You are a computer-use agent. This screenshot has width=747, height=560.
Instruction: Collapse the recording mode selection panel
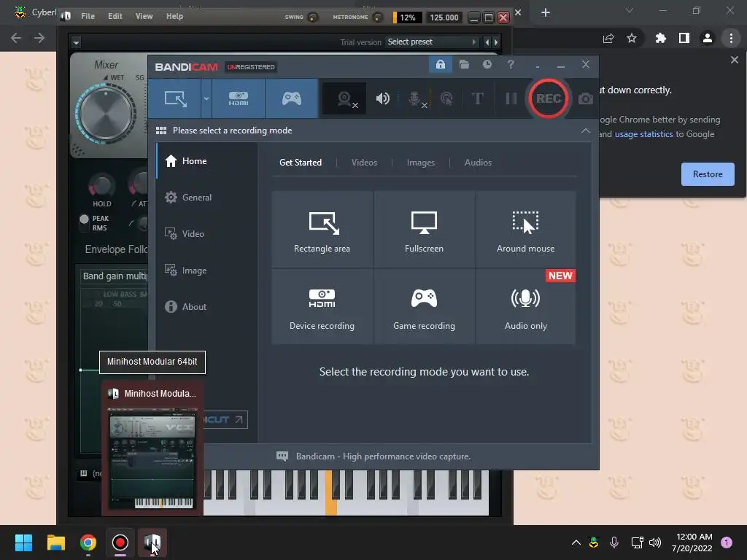click(586, 131)
